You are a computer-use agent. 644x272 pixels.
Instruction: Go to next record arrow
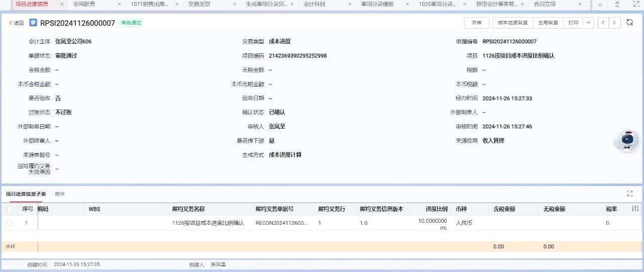pyautogui.click(x=615, y=23)
